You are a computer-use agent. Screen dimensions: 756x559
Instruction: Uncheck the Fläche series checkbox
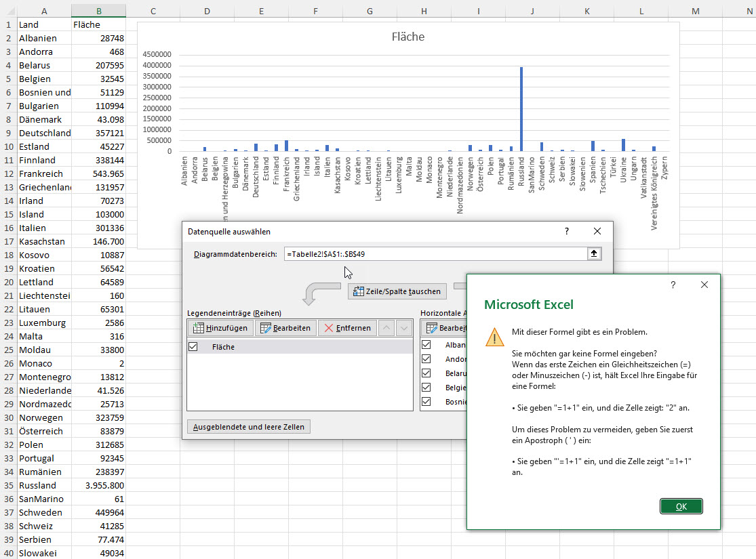click(x=194, y=347)
